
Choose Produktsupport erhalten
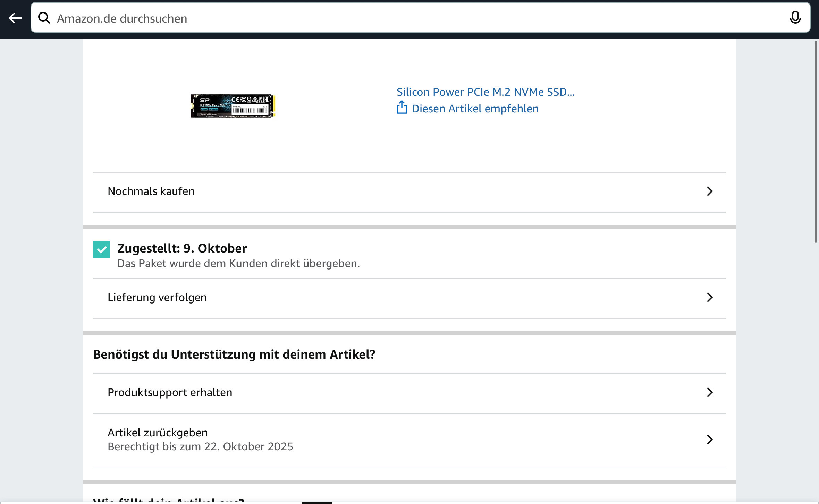pyautogui.click(x=170, y=392)
